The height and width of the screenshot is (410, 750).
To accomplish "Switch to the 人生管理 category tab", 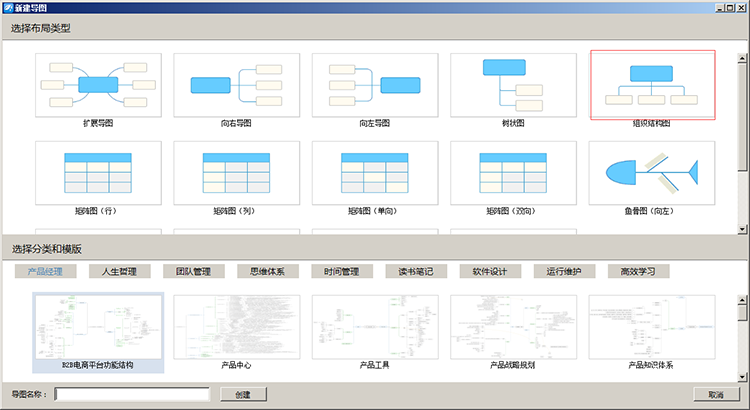I will coord(120,271).
